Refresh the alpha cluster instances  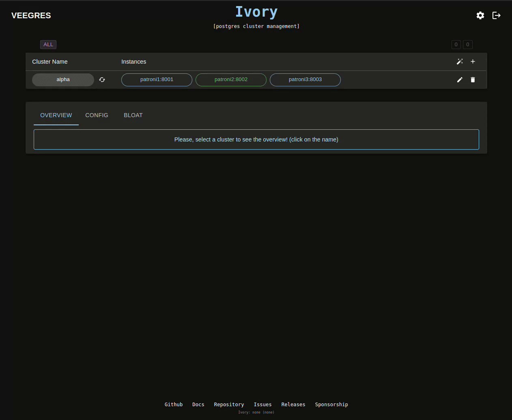[x=102, y=80]
